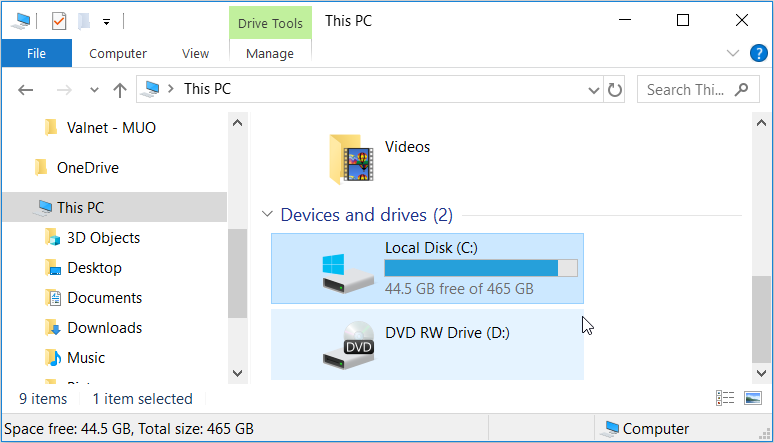Open the Drive Tools contextual tab

(270, 23)
